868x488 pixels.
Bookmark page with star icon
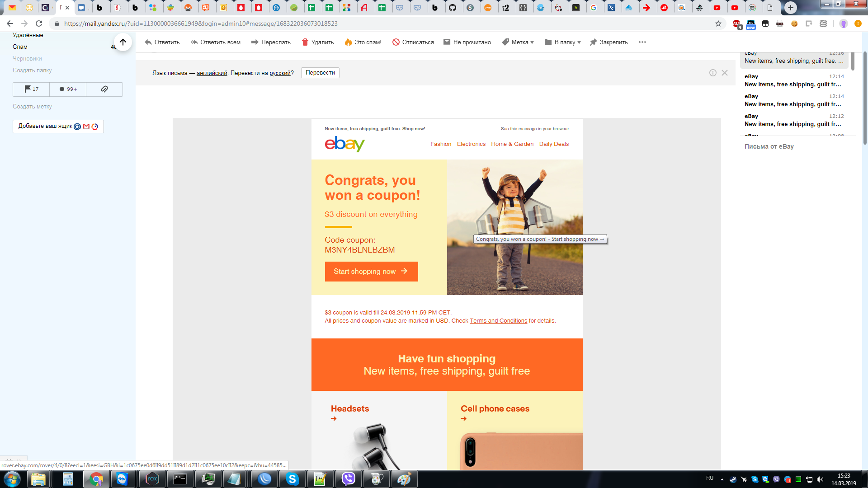point(718,23)
